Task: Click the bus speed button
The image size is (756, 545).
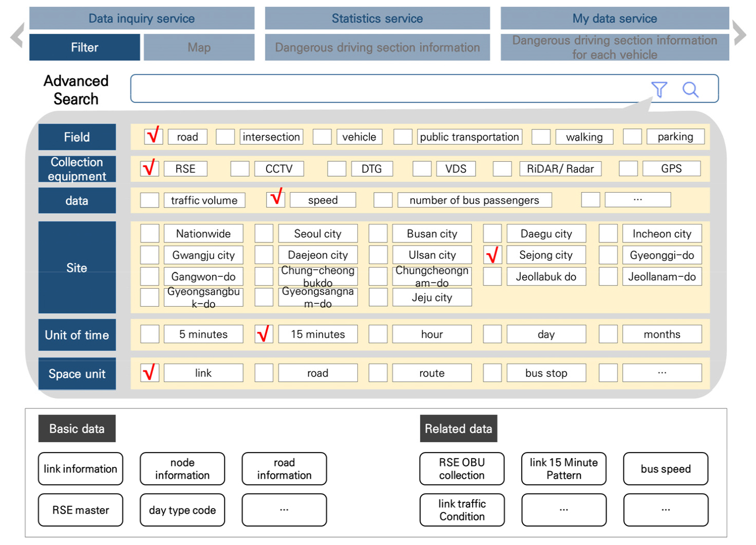Action: tap(666, 468)
